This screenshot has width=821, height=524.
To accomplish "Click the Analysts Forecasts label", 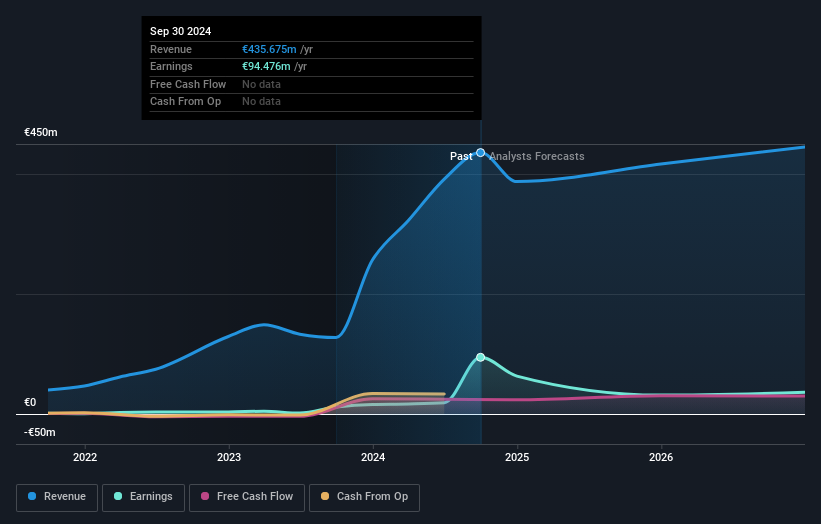I will [x=537, y=156].
